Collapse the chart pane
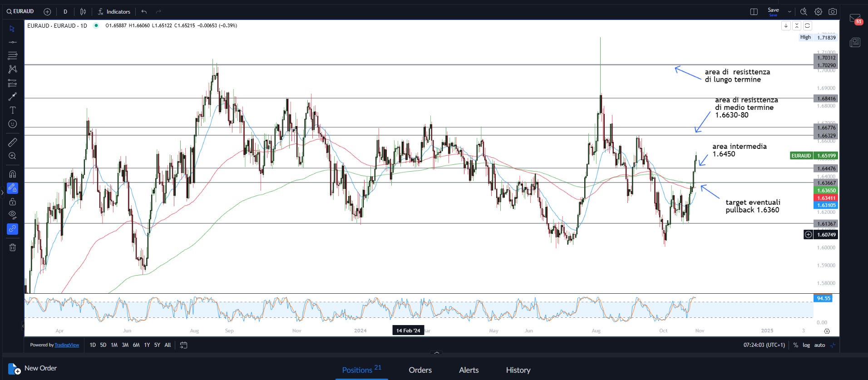The height and width of the screenshot is (380, 868). (797, 25)
